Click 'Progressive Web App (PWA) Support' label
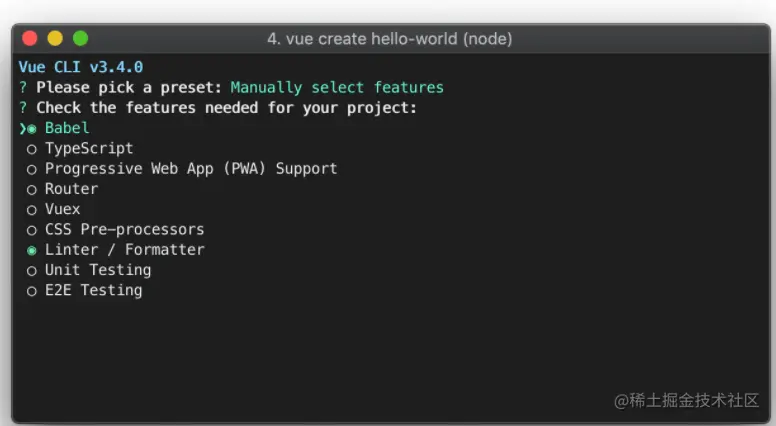 point(191,169)
